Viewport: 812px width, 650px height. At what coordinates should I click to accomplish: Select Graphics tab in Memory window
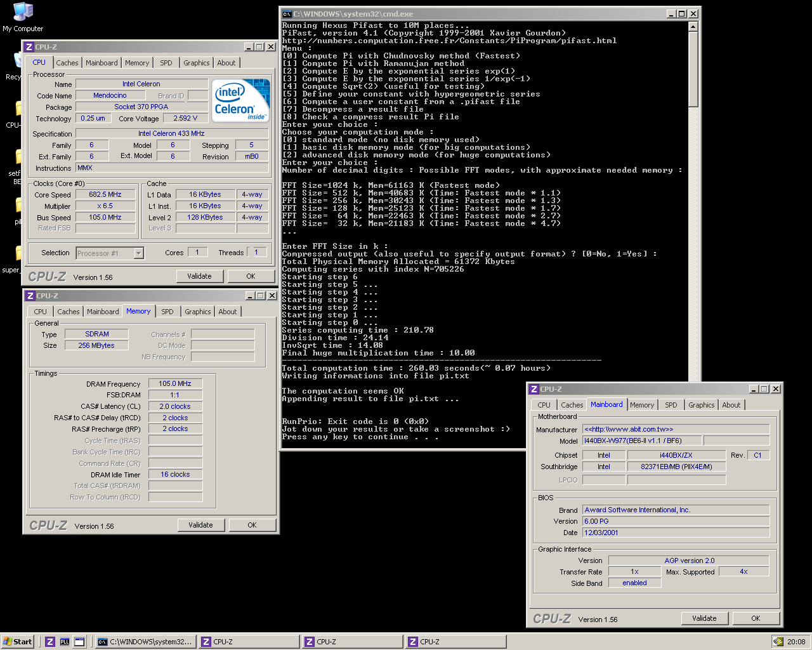pyautogui.click(x=198, y=312)
